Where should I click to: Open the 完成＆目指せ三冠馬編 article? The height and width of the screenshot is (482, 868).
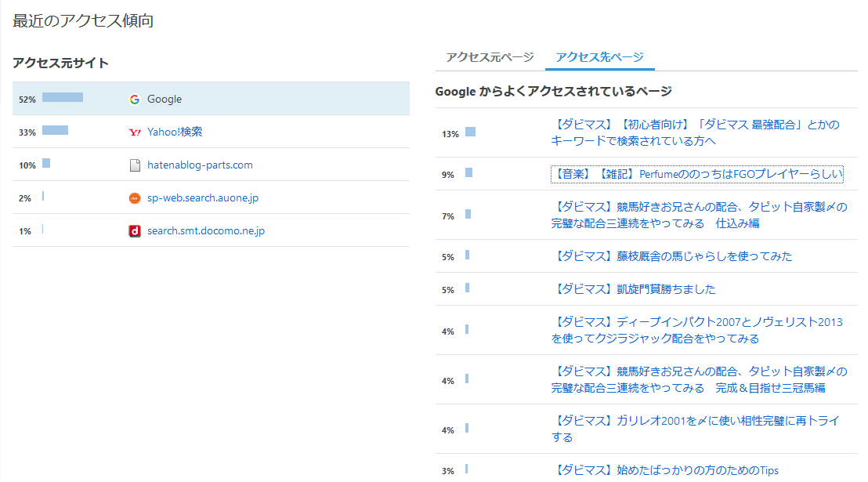pyautogui.click(x=699, y=379)
